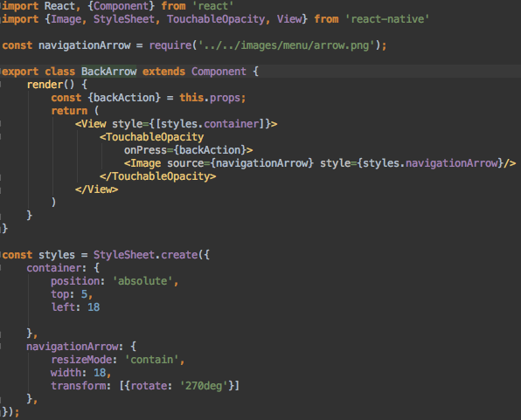
Task: Click React in the first import line
Action: [59, 6]
